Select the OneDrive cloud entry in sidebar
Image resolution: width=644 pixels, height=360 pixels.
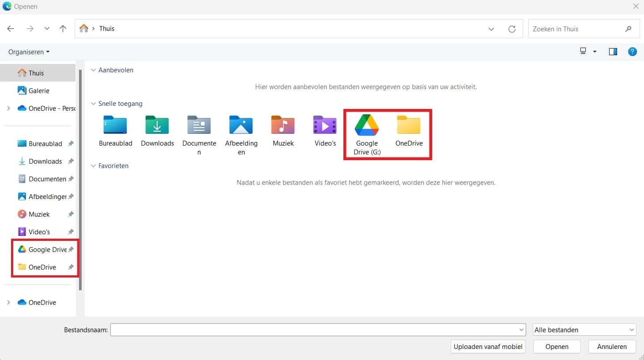click(37, 302)
